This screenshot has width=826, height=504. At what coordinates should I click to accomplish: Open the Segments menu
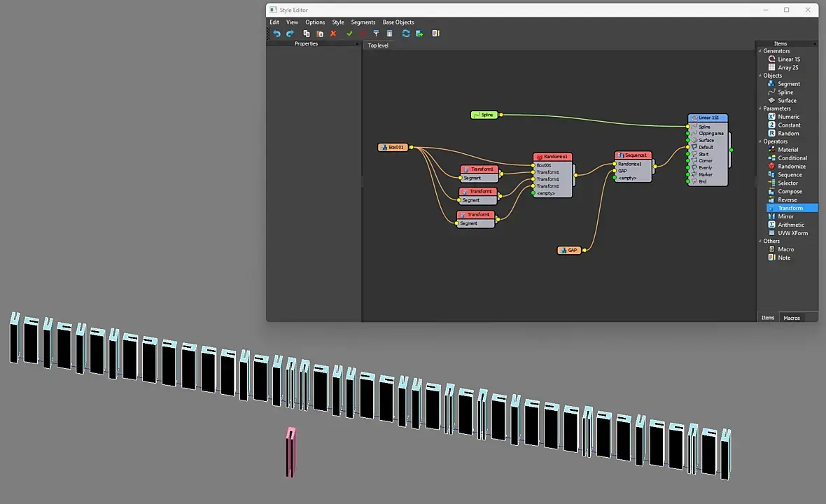click(363, 22)
